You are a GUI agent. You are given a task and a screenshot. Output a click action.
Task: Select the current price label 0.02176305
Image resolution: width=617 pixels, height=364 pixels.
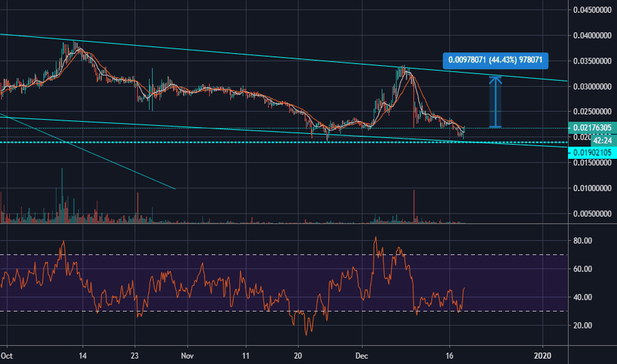[593, 128]
